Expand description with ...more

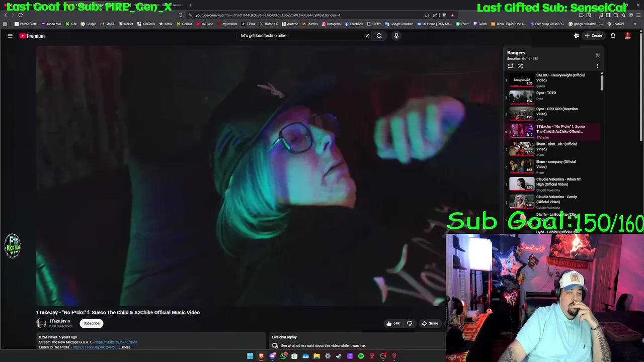(x=125, y=347)
